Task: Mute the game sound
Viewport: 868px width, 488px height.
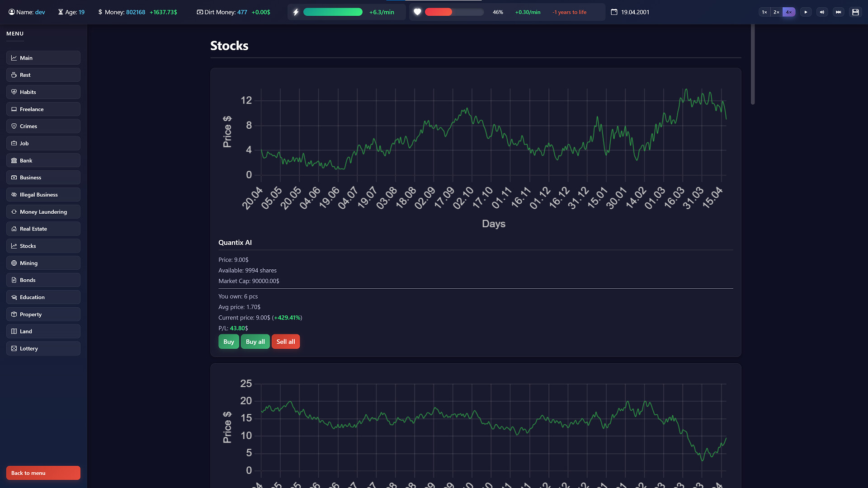Action: [x=822, y=12]
